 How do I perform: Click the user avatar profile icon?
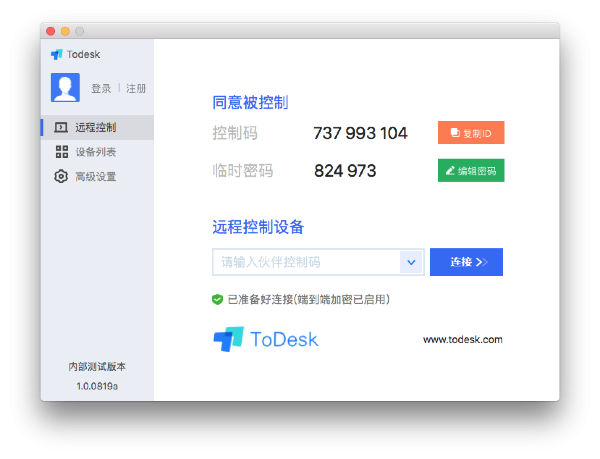point(65,88)
